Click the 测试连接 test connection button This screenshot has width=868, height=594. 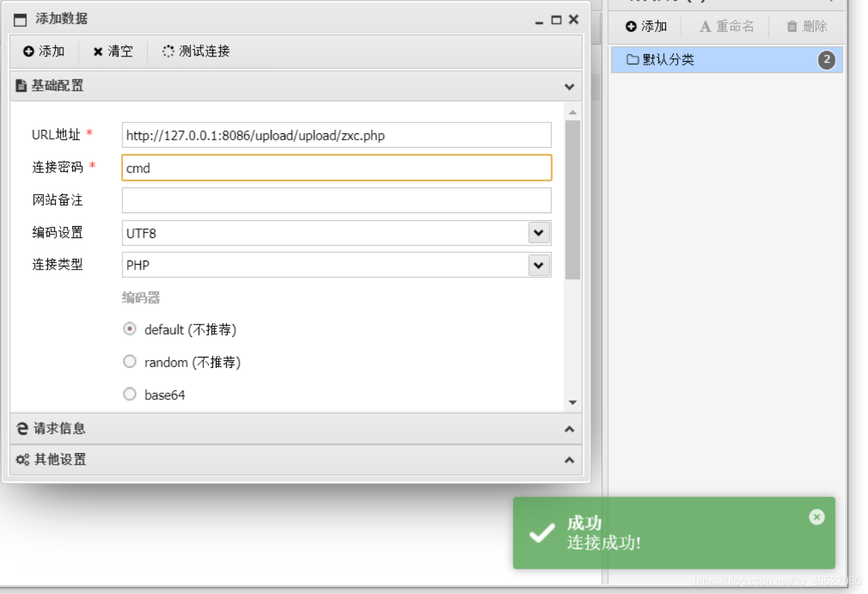pos(196,52)
